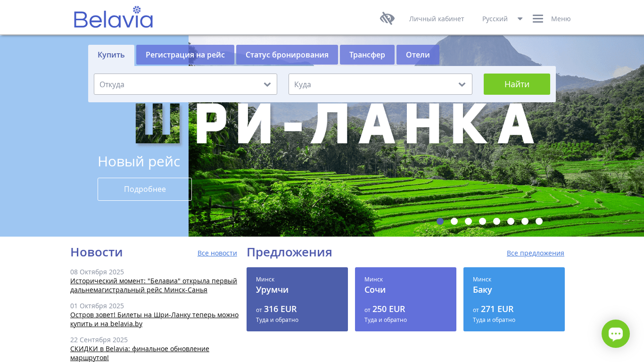The image size is (644, 362).
Task: Open the Отели tab
Action: coord(418,55)
